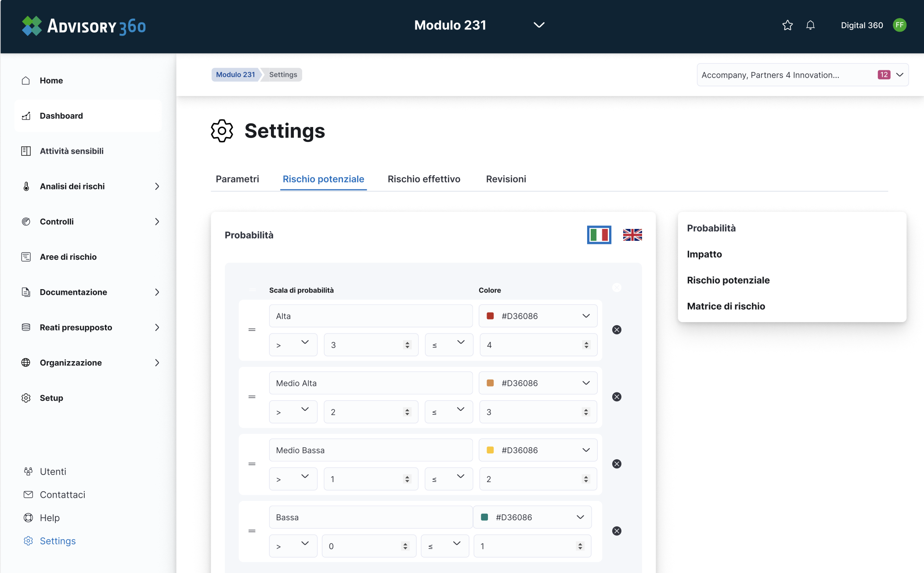The height and width of the screenshot is (573, 924).
Task: Open the Accompany, Partners company dropdown
Action: tap(802, 75)
